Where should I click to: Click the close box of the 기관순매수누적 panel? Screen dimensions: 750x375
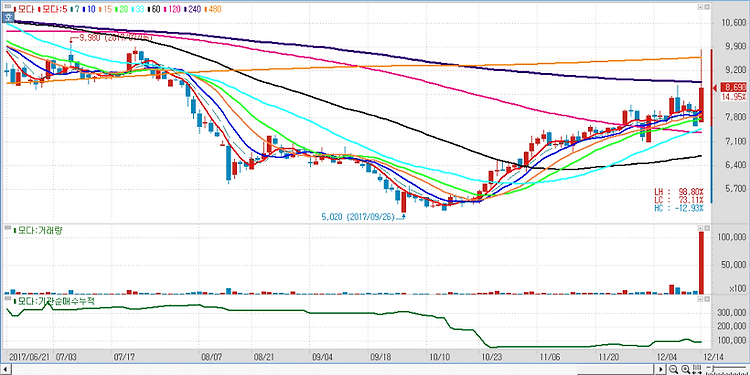coord(707,299)
